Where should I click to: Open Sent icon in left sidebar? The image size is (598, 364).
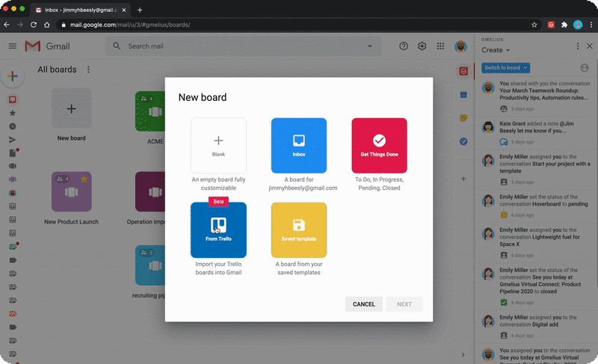[x=13, y=140]
